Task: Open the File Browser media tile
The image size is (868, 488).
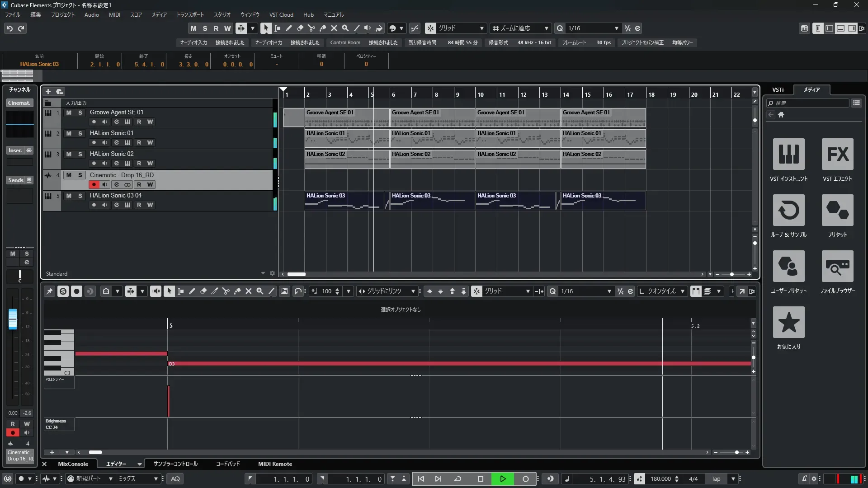Action: pyautogui.click(x=837, y=266)
